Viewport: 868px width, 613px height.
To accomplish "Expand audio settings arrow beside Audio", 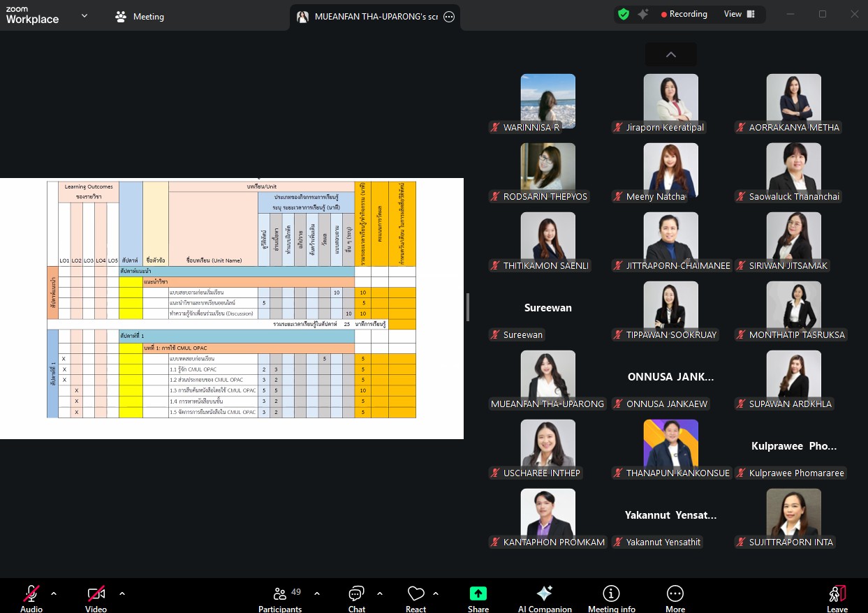I will (x=54, y=593).
